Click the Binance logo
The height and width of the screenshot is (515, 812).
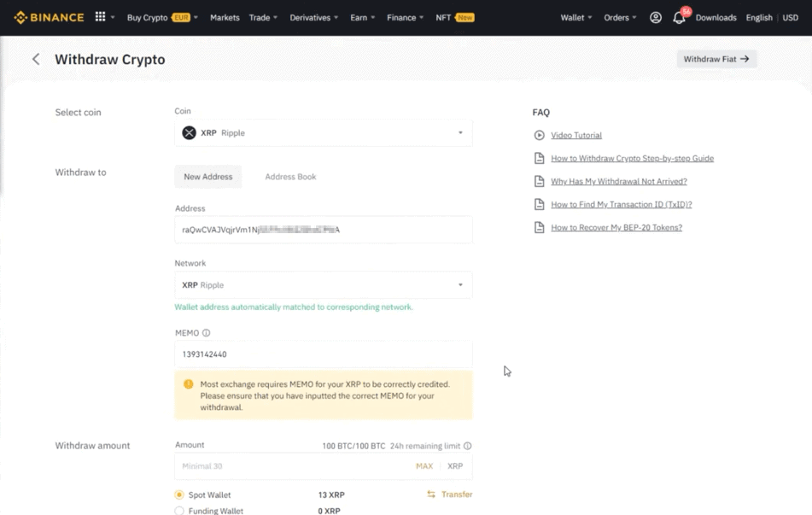pyautogui.click(x=49, y=18)
